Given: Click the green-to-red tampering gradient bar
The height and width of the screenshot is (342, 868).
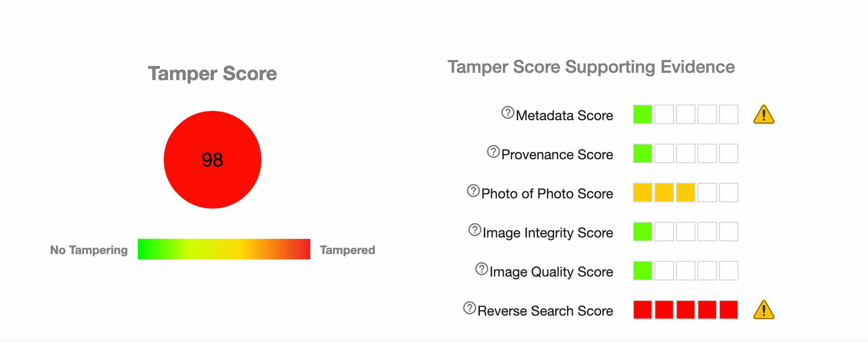Looking at the screenshot, I should coord(224,249).
